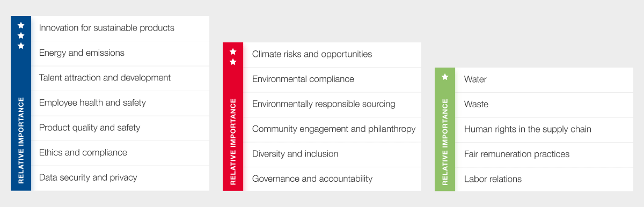Choose Talent attraction and development
The image size is (644, 207).
[x=120, y=78]
